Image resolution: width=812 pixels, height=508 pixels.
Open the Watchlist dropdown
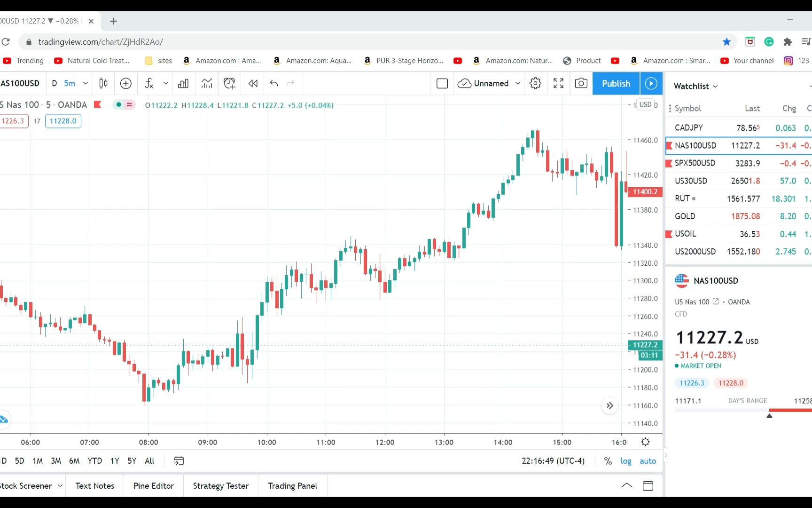tap(695, 86)
